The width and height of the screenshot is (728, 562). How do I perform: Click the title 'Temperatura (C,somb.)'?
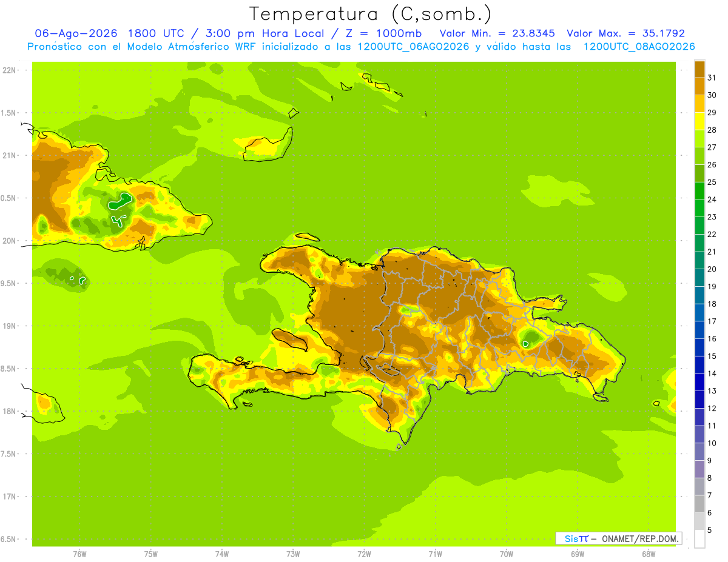(370, 13)
